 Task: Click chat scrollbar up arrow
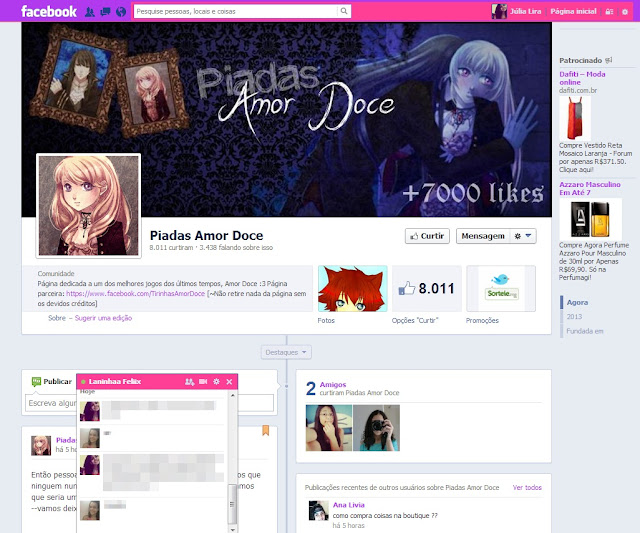click(232, 395)
